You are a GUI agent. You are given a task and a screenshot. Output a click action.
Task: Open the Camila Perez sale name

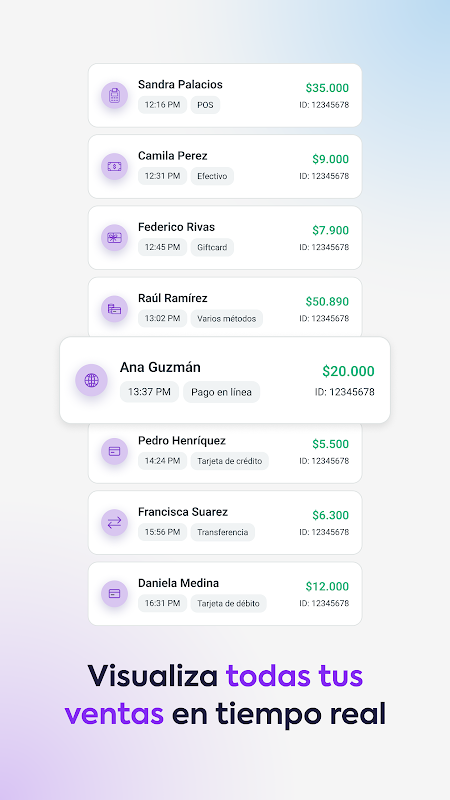point(172,156)
